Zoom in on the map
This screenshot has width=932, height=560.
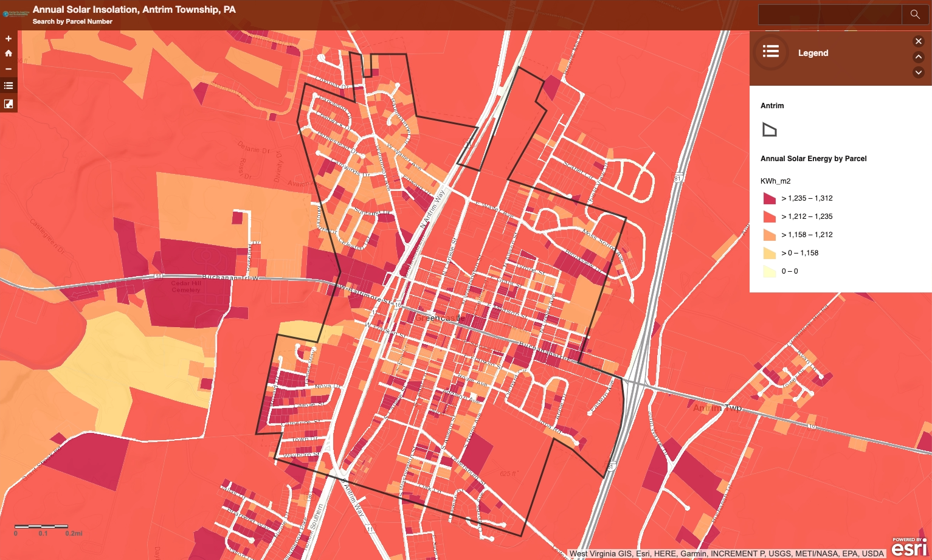pyautogui.click(x=9, y=38)
